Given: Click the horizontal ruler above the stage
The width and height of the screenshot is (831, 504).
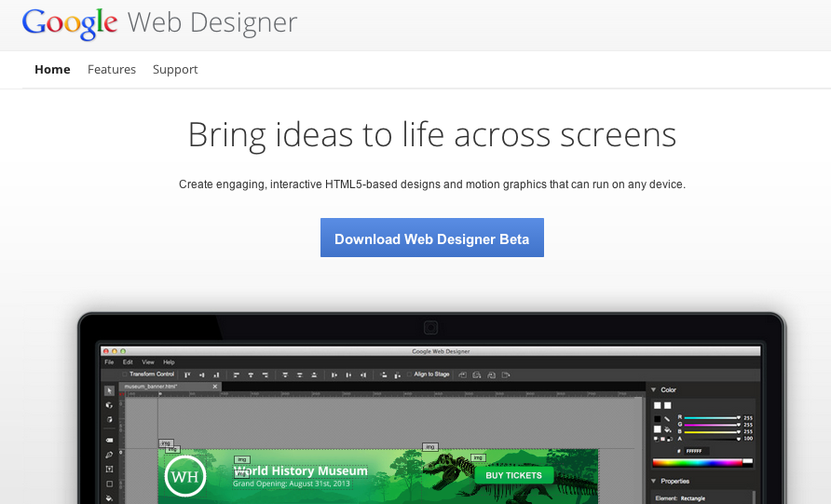Looking at the screenshot, I should [x=382, y=394].
